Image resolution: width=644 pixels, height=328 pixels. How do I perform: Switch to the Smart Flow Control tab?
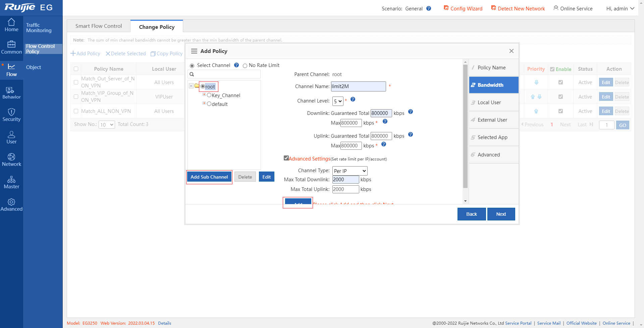pos(99,26)
